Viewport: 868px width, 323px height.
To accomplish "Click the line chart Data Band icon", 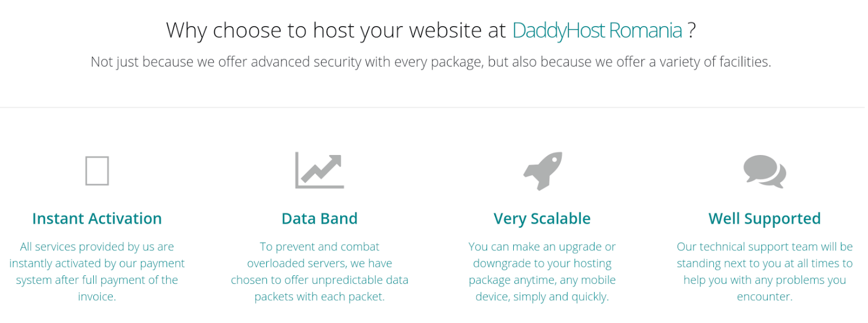I will click(320, 170).
